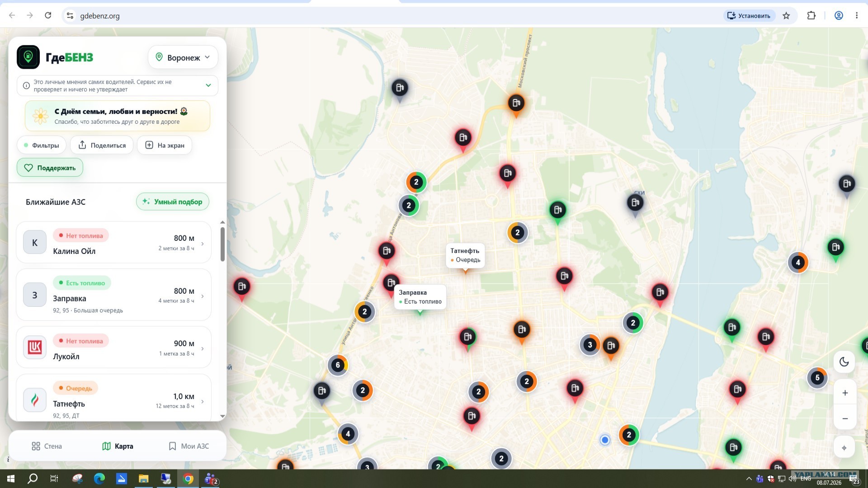Zoom out the map with minus button
Image resolution: width=868 pixels, height=488 pixels.
(844, 418)
